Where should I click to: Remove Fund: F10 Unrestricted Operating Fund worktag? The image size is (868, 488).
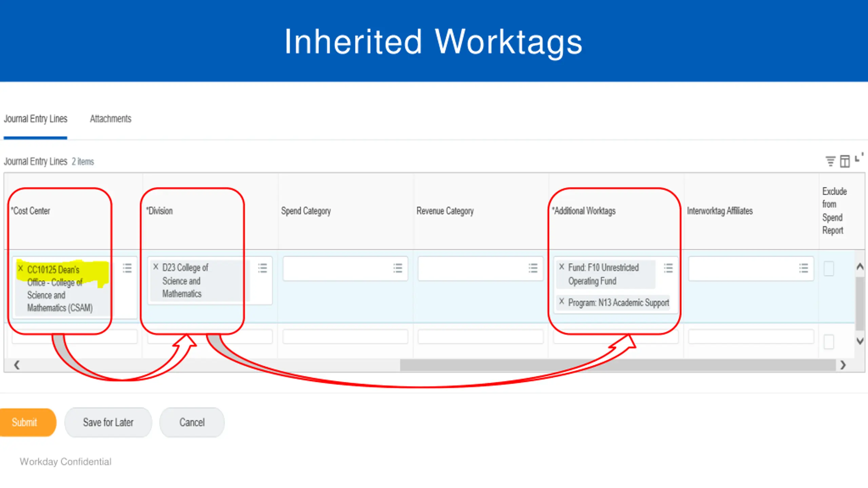[561, 267]
